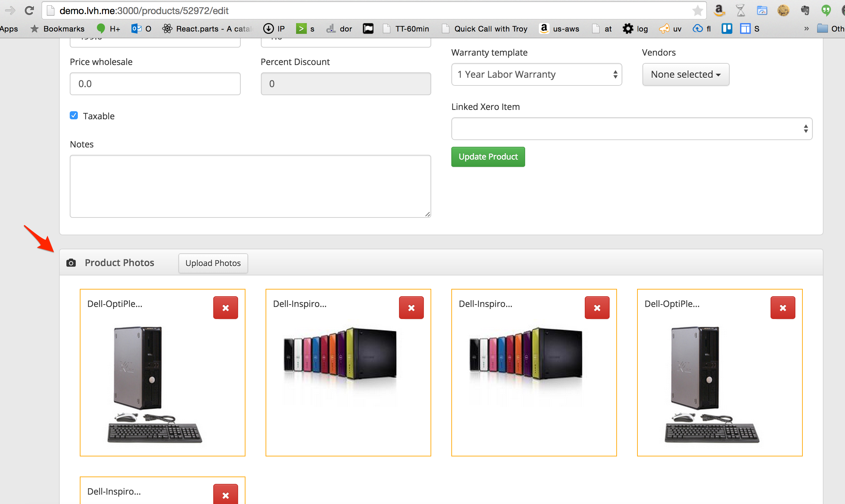Open the Linked Xero Item dropdown

pyautogui.click(x=631, y=129)
